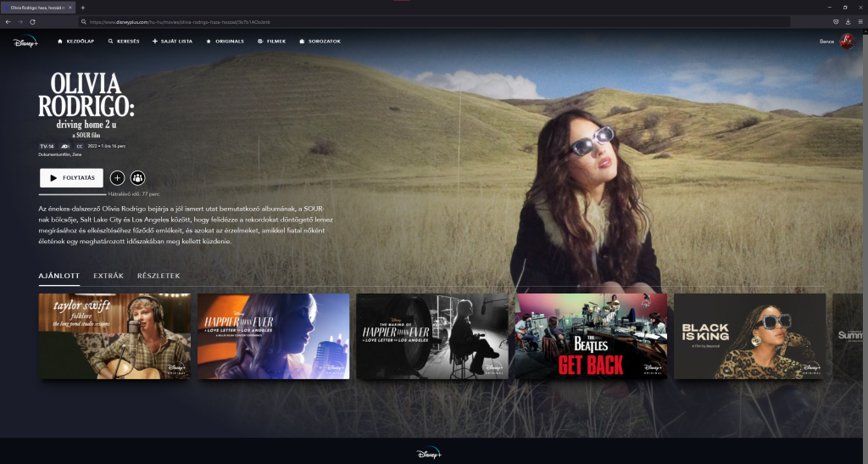Click the Folytatás resume play button
Viewport: 868px width, 464px height.
(71, 178)
